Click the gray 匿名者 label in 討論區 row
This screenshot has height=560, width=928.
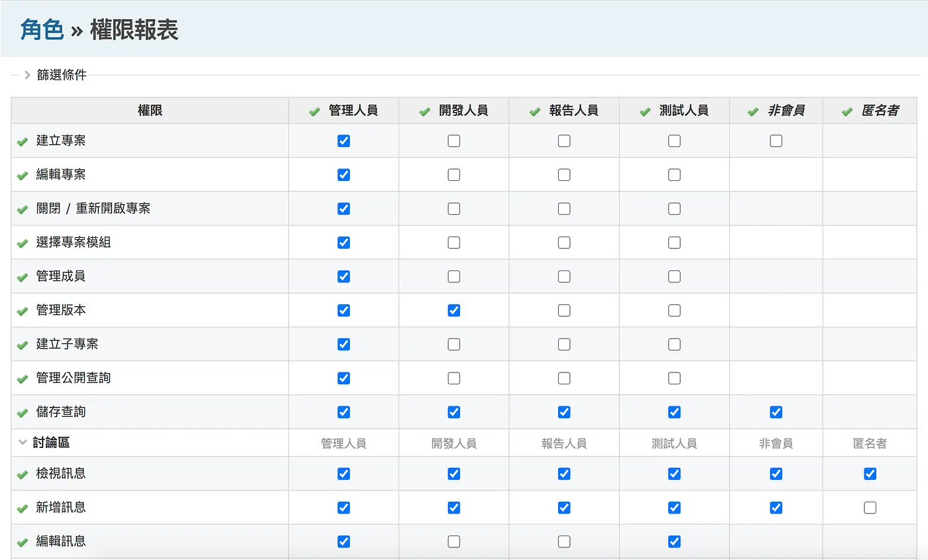point(870,443)
